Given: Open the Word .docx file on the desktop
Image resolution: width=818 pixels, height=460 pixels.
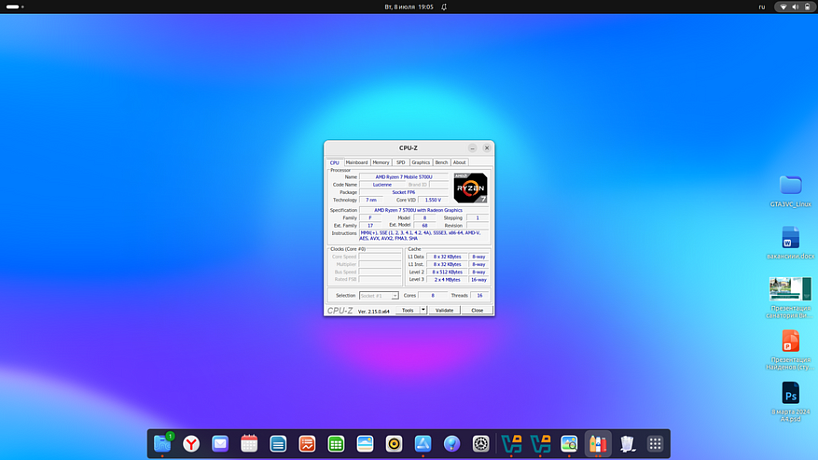Looking at the screenshot, I should pyautogui.click(x=790, y=238).
